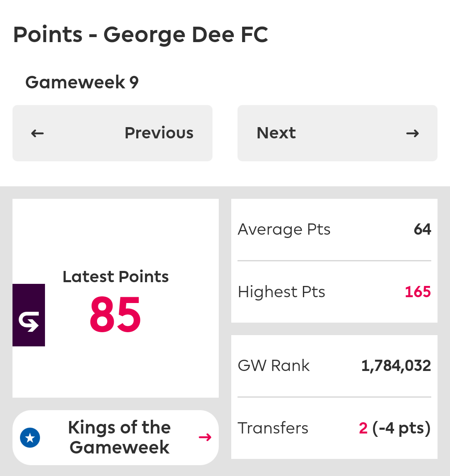This screenshot has width=450, height=476.
Task: Click the Points - George Dee FC title
Action: (141, 35)
